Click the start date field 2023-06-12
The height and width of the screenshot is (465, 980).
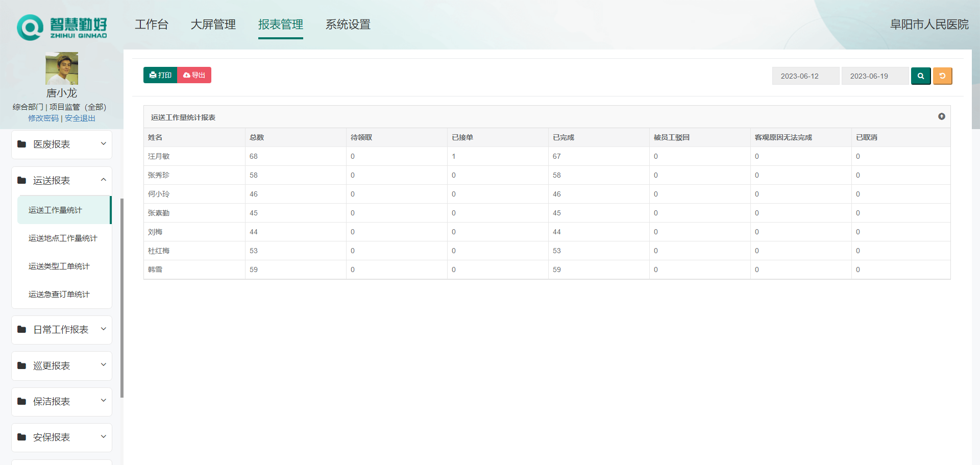coord(805,76)
